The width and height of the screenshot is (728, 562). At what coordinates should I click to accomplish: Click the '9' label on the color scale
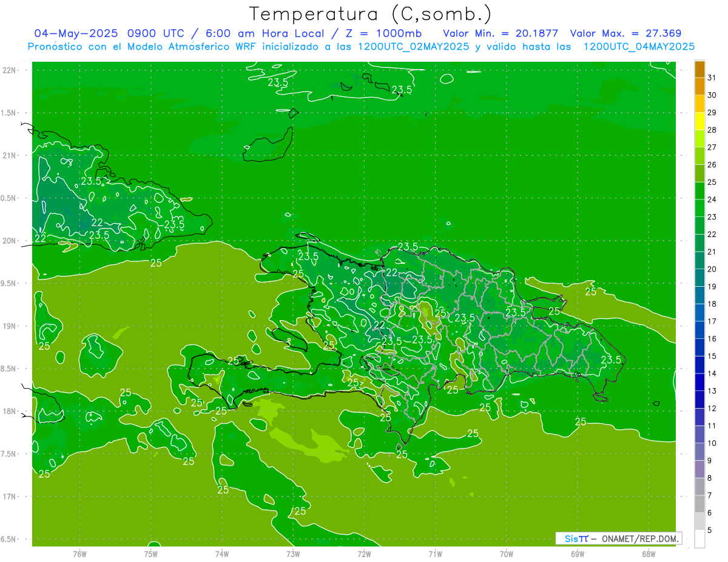click(710, 461)
